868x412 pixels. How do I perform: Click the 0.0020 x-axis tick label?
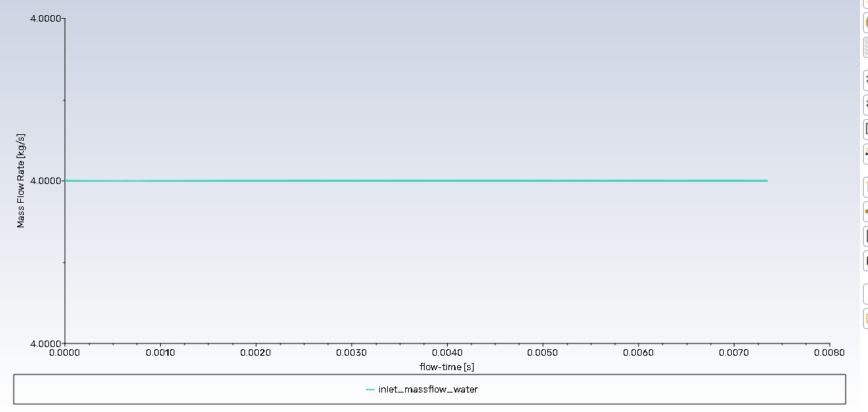coord(255,353)
